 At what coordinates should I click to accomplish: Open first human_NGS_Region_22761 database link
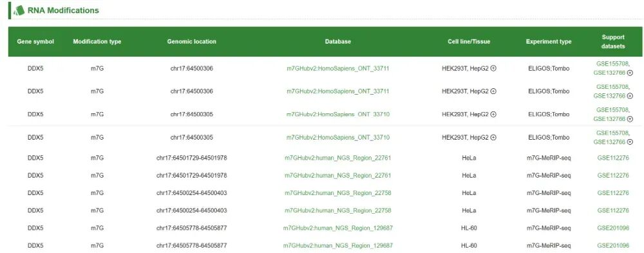(x=337, y=158)
